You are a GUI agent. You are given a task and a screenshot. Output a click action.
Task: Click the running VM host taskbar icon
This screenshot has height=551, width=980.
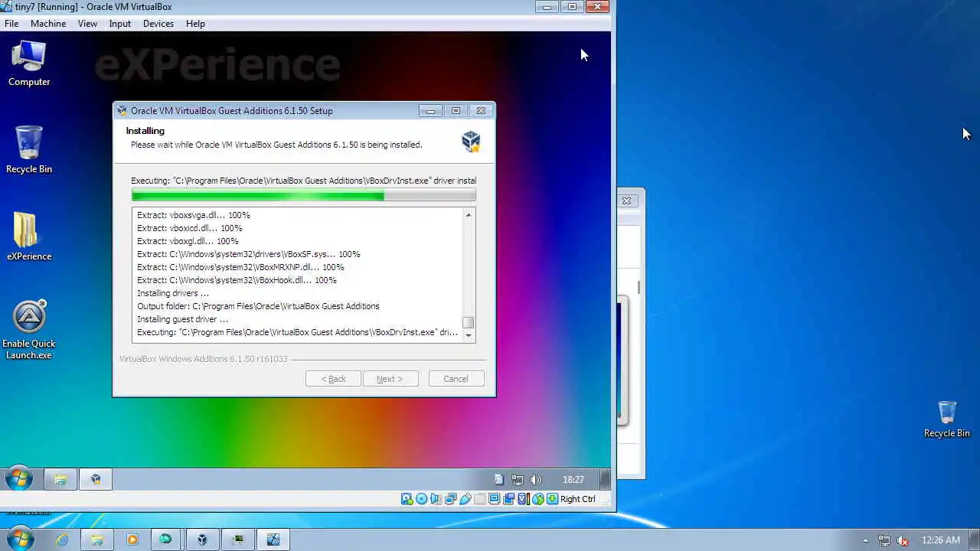(x=237, y=540)
